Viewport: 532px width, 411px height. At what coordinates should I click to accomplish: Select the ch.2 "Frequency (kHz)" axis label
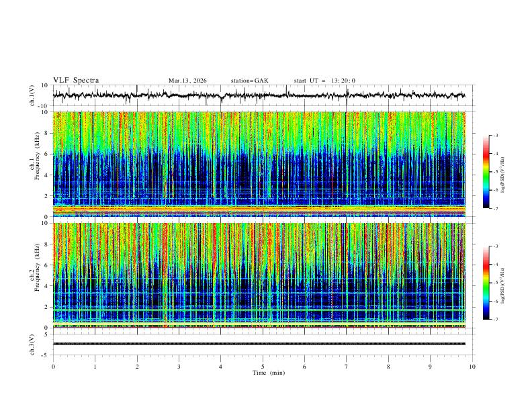tap(37, 267)
